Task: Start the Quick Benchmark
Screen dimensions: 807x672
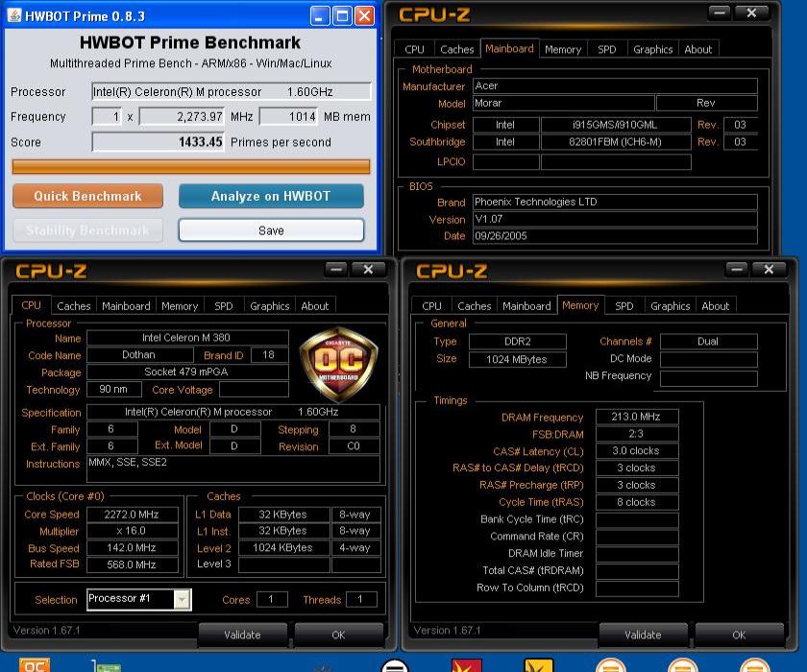Action: [x=88, y=196]
